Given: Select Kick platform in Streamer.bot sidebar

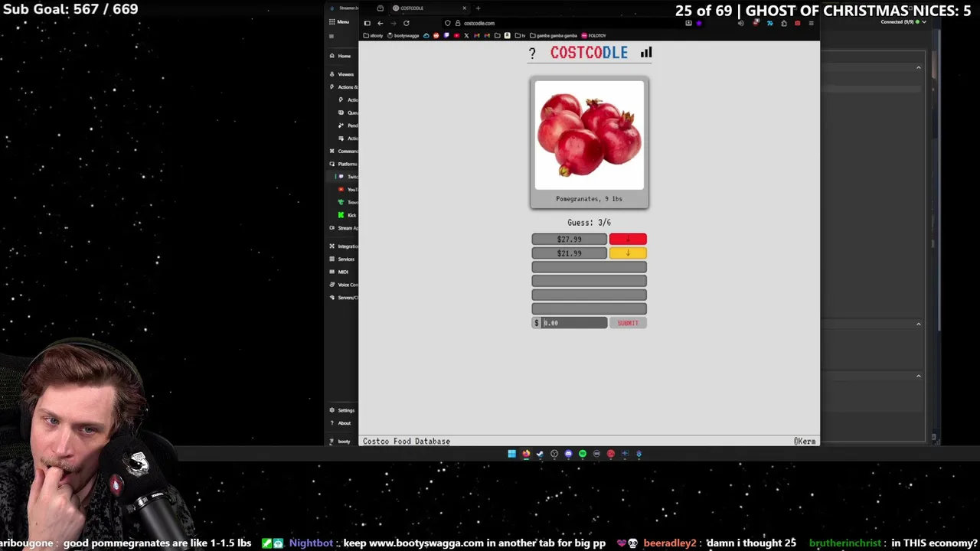Looking at the screenshot, I should point(348,215).
